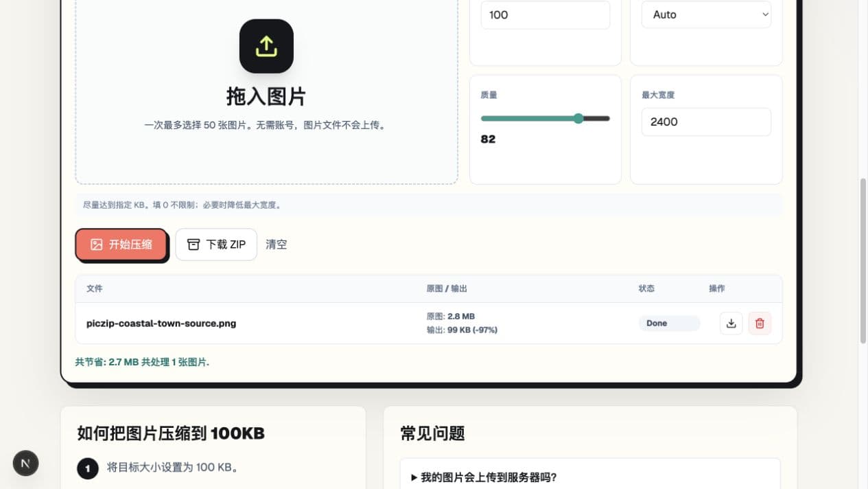Viewport: 868px width, 489px height.
Task: Click the Done status badge
Action: [x=669, y=323]
